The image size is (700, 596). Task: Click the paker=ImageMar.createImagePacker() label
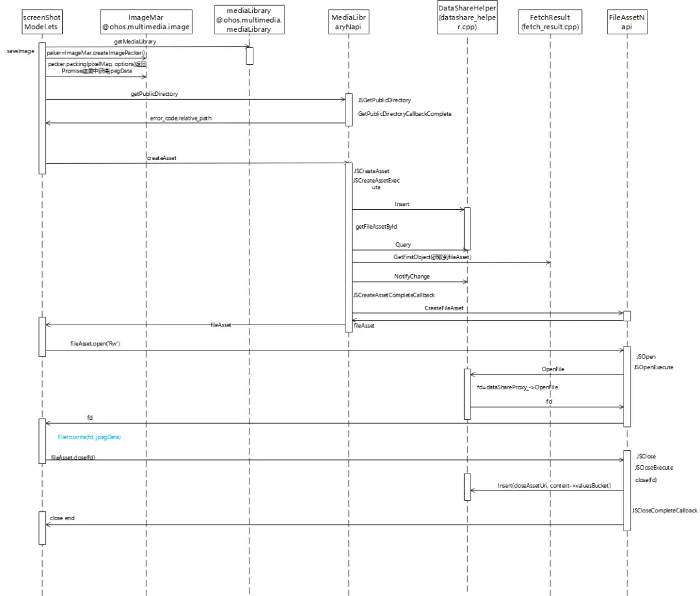click(x=96, y=52)
